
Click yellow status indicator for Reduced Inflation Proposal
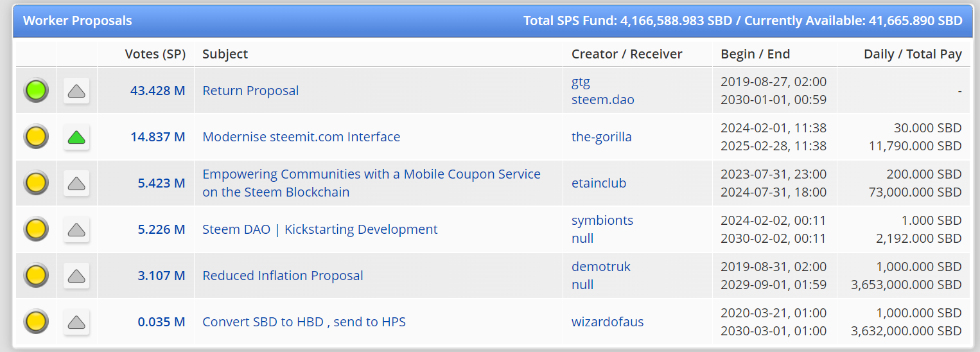click(x=36, y=276)
